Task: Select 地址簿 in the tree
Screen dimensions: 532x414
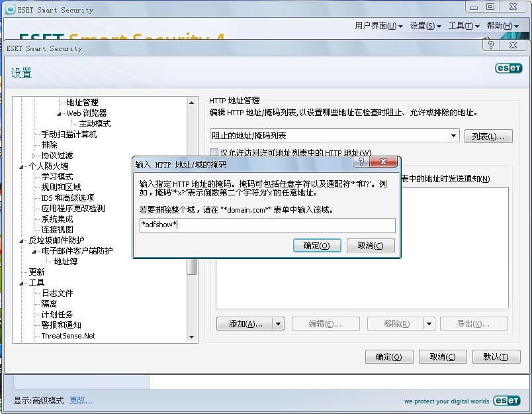Action: tap(66, 261)
